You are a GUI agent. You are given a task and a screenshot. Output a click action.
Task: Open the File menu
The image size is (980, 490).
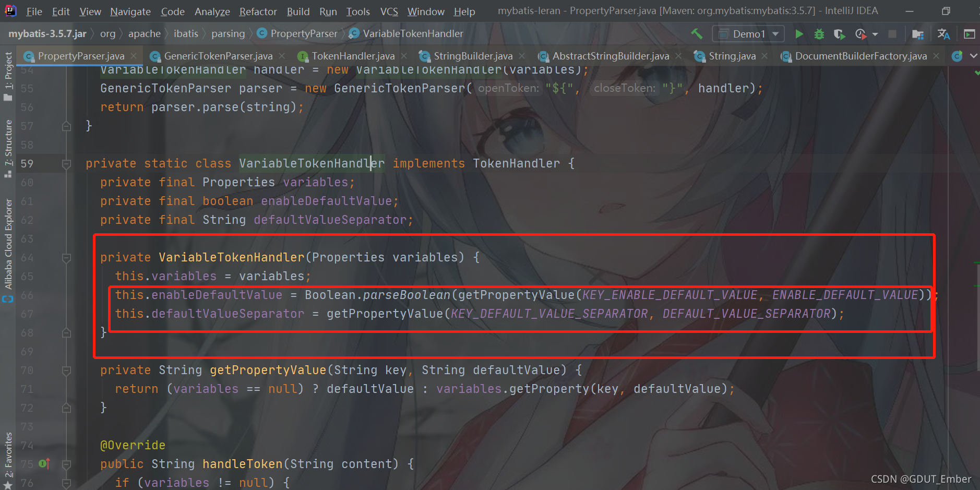pyautogui.click(x=34, y=11)
